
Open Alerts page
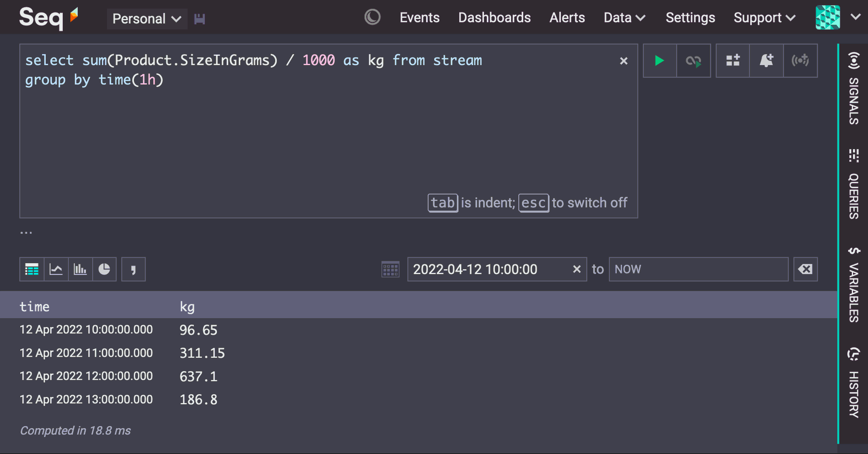coord(567,18)
